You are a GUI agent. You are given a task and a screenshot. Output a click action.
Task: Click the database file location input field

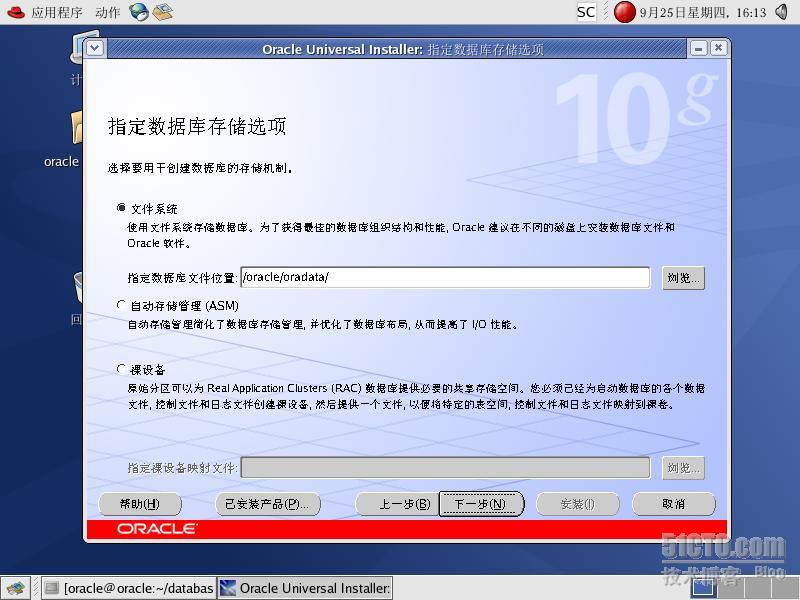(445, 277)
